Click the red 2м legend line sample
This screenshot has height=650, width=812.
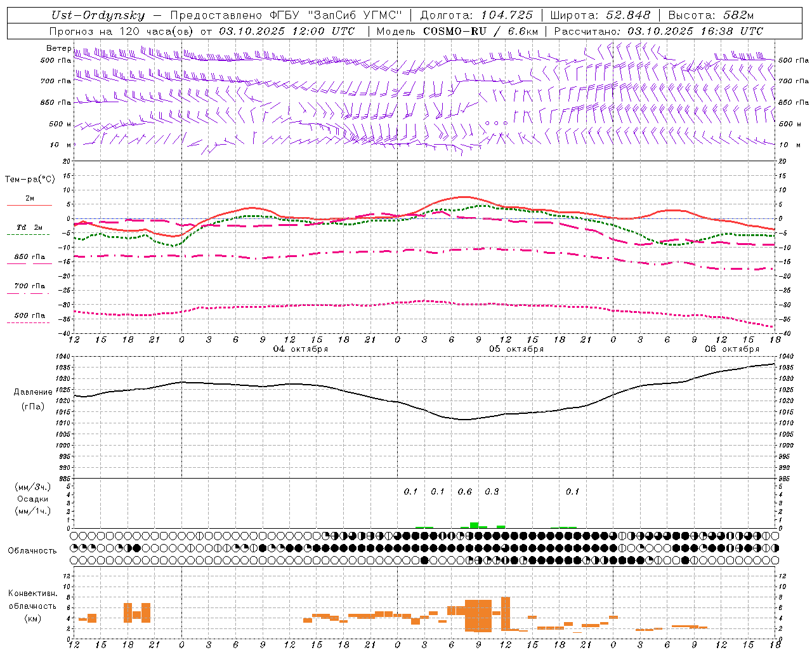click(x=29, y=205)
